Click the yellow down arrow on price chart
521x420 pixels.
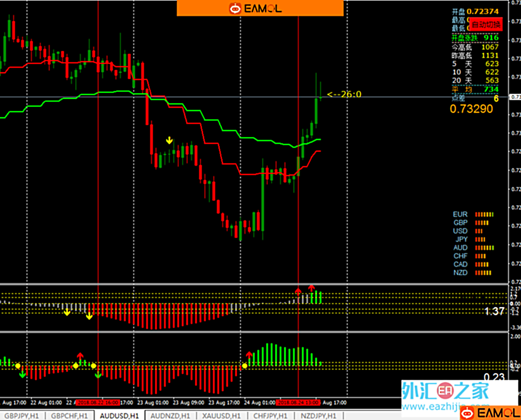pos(170,139)
